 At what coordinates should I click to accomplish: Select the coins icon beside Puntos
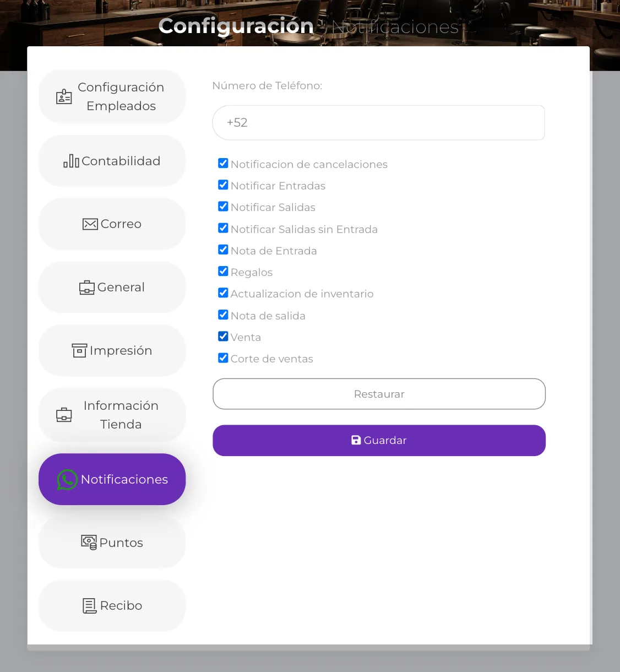click(x=88, y=543)
